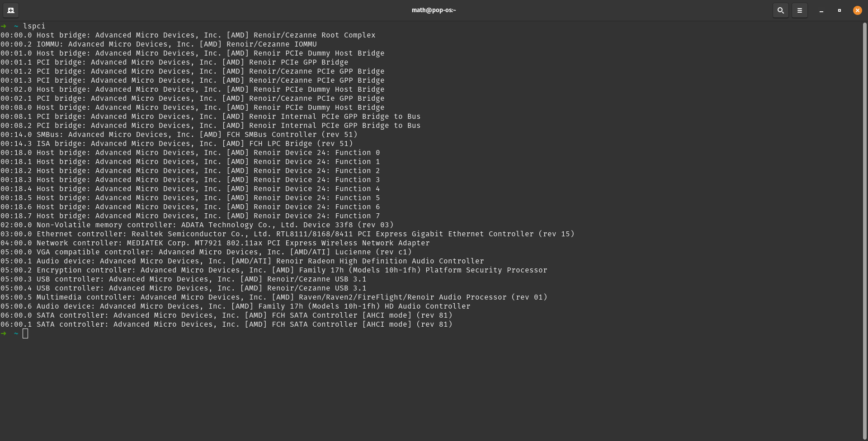
Task: Open a new terminal tab with the header icon
Action: click(x=11, y=10)
